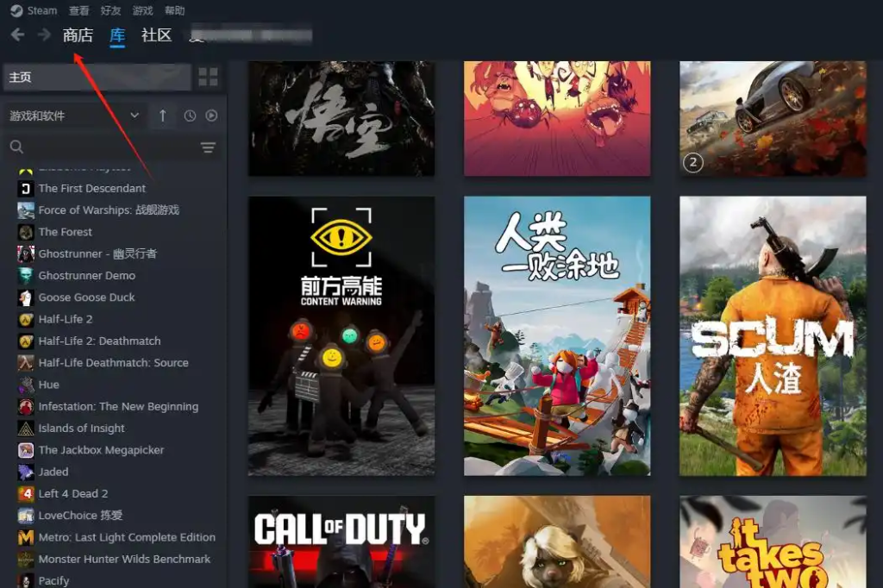Select Islands of Insight in list

point(82,428)
